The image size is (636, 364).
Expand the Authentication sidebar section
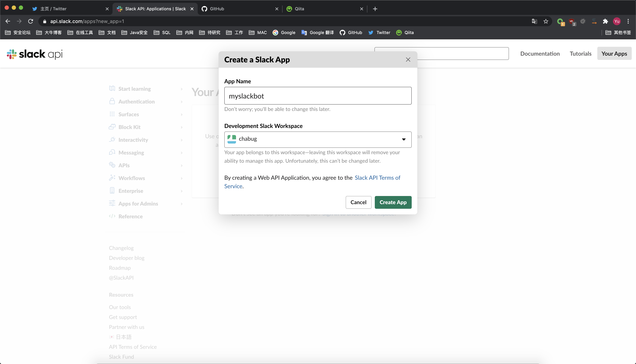click(146, 102)
